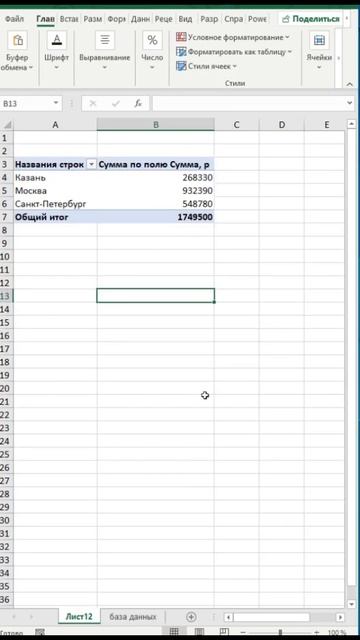
Task: Click the horizontal scrollbar thumb
Action: tap(271, 617)
